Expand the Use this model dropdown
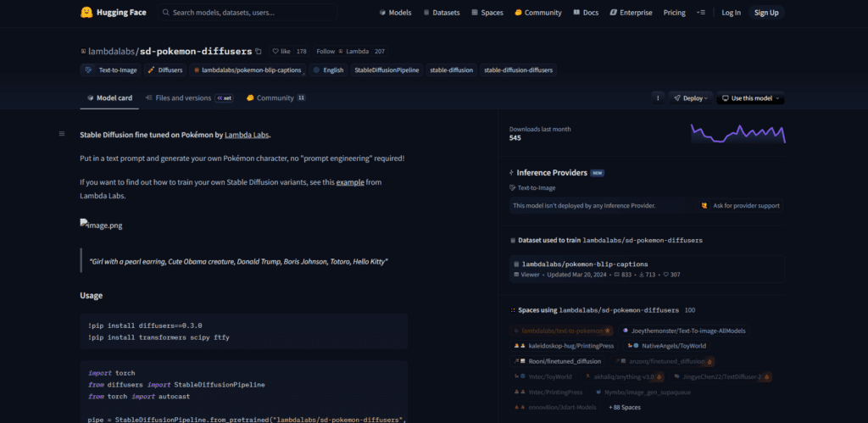 click(x=750, y=98)
